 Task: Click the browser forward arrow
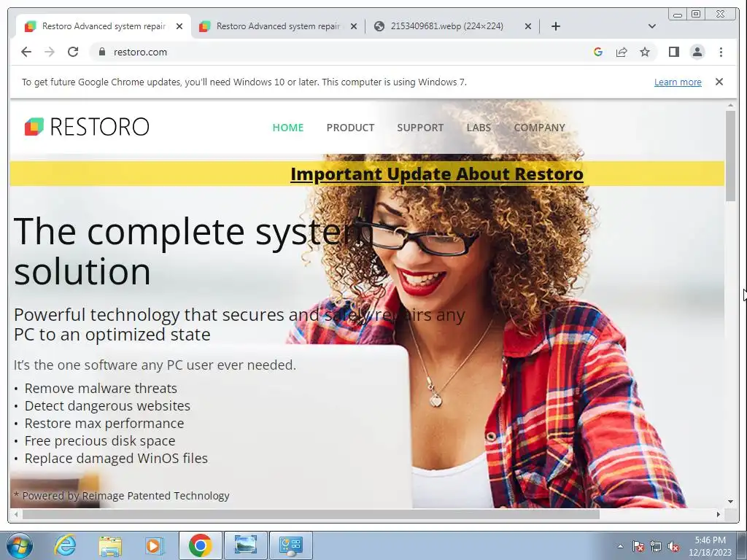(x=50, y=52)
